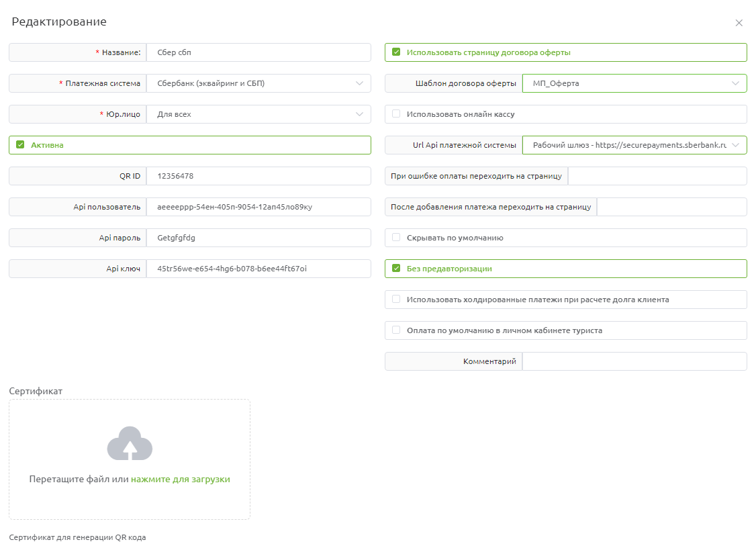Close the Редактирование dialog
The image size is (756, 544).
point(739,23)
